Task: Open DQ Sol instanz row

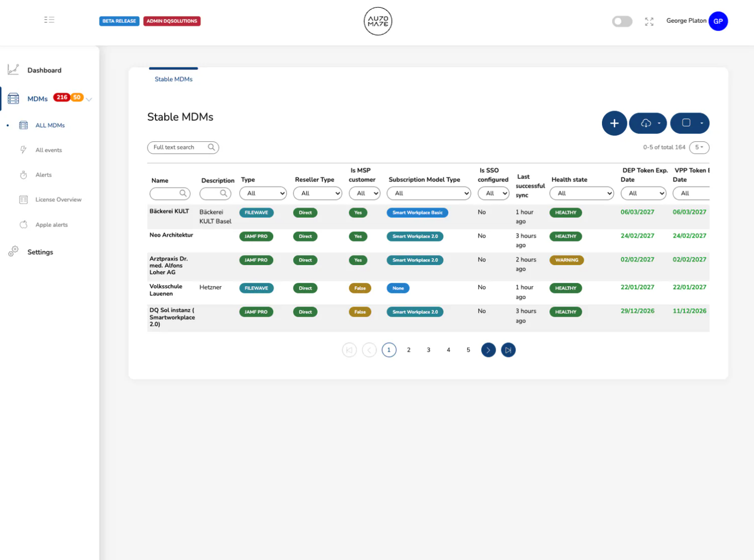Action: pyautogui.click(x=428, y=318)
